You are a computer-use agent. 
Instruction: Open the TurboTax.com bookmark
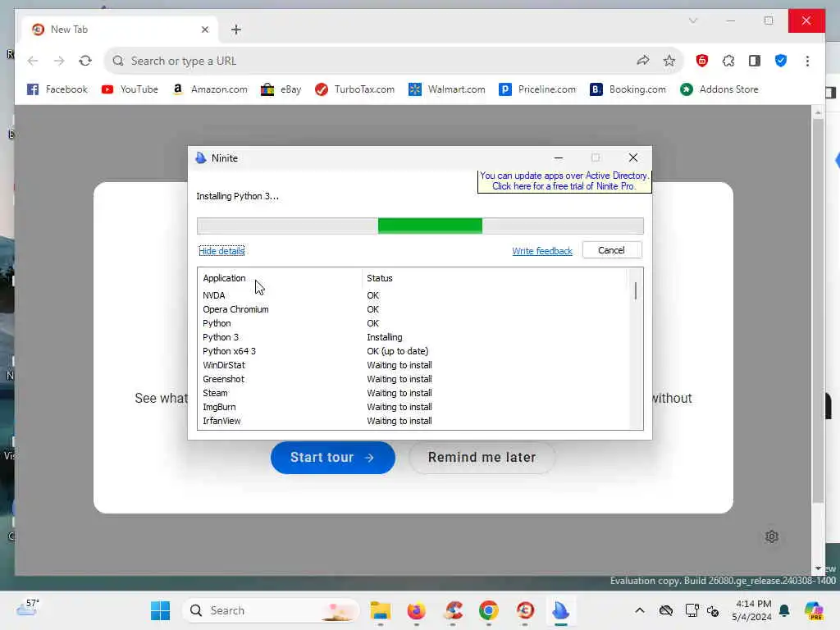tap(354, 89)
